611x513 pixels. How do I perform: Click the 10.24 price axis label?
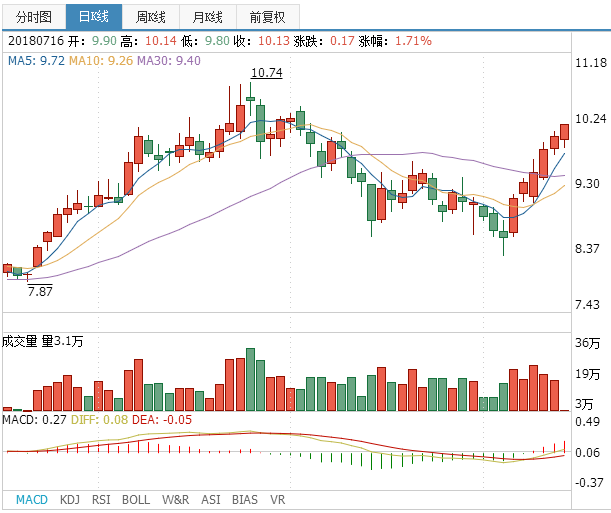[x=591, y=118]
